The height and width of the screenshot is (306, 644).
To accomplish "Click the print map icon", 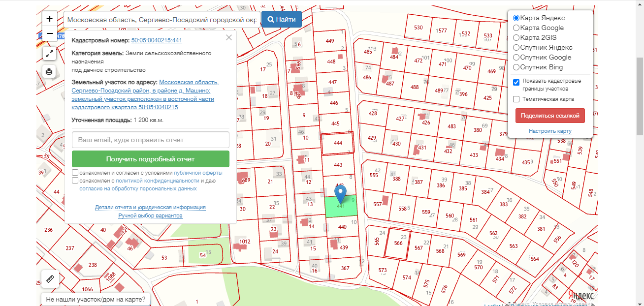I will tap(50, 72).
